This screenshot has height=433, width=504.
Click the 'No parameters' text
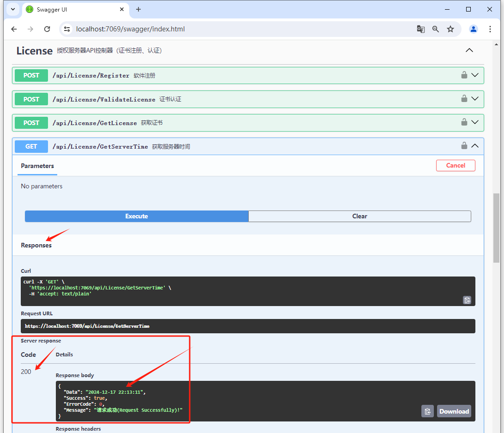pyautogui.click(x=42, y=186)
